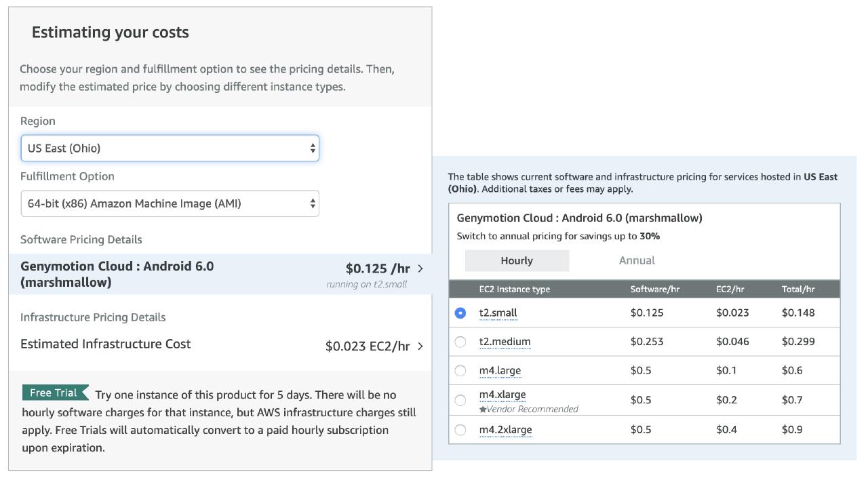This screenshot has height=478, width=868.
Task: Click the $0.046 EC2 price for t2.medium
Action: pyautogui.click(x=732, y=342)
